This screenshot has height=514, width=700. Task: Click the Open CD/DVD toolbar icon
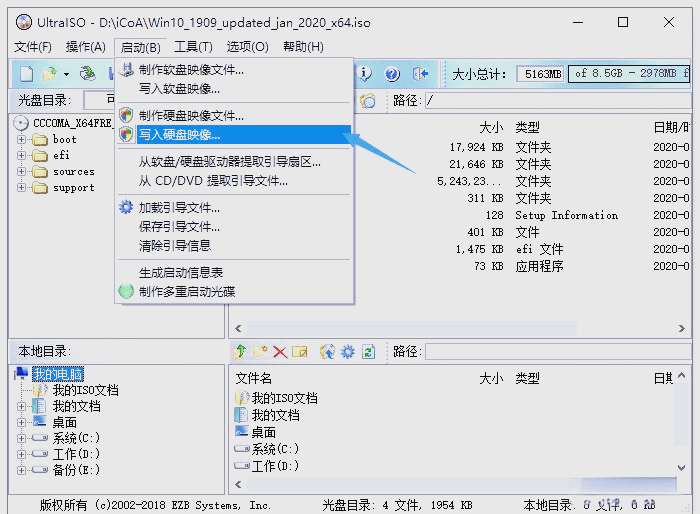(88, 74)
